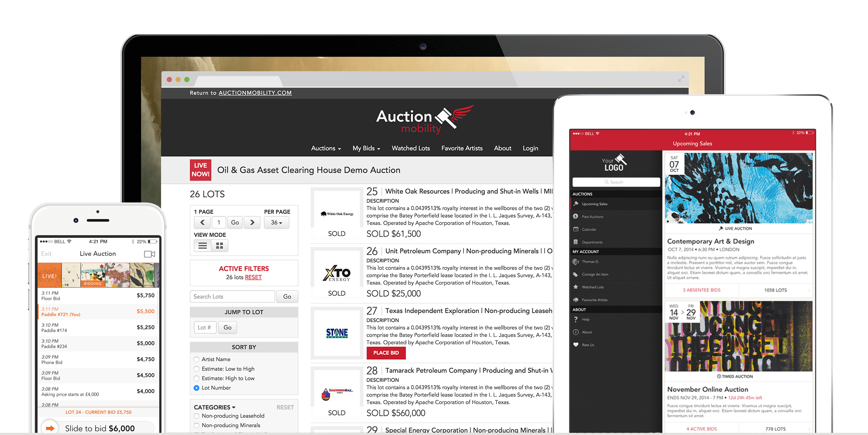
Task: Tap the LIVE! lot thumbnail on phone
Action: (49, 275)
